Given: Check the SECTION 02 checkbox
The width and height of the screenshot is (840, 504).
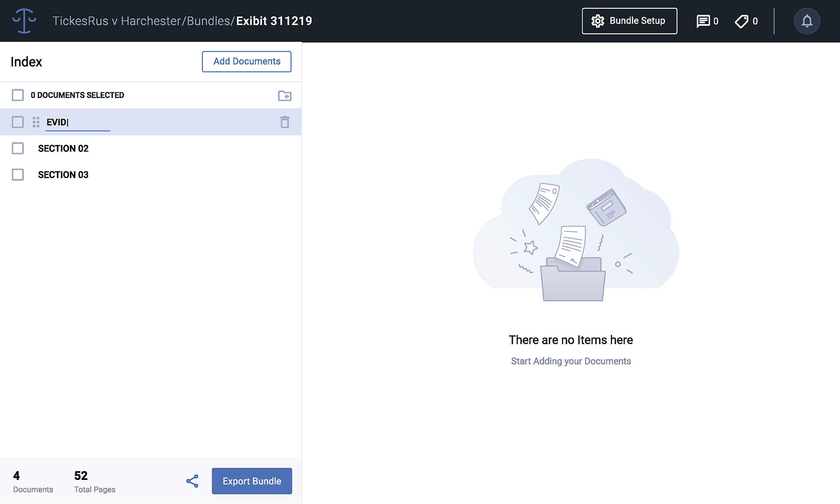Looking at the screenshot, I should pyautogui.click(x=18, y=148).
